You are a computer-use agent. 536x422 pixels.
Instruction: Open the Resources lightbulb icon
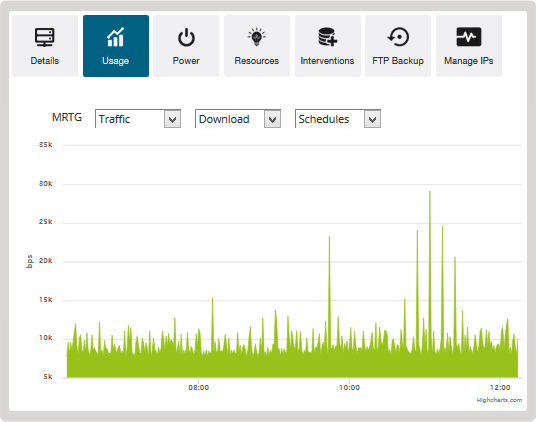point(257,37)
